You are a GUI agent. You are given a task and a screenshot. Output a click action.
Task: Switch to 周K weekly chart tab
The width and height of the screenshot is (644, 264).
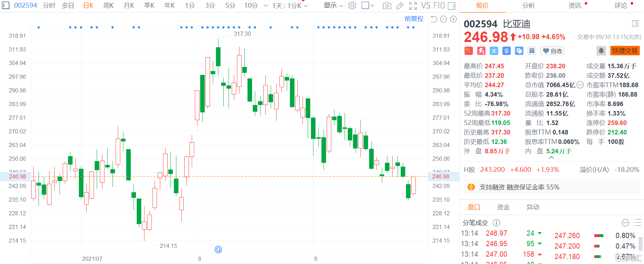coord(108,6)
